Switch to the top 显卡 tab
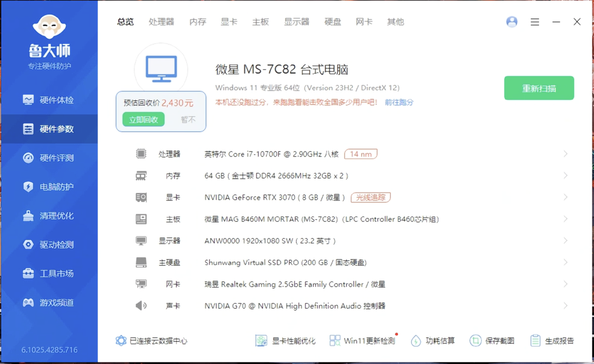This screenshot has height=364, width=594. (229, 22)
